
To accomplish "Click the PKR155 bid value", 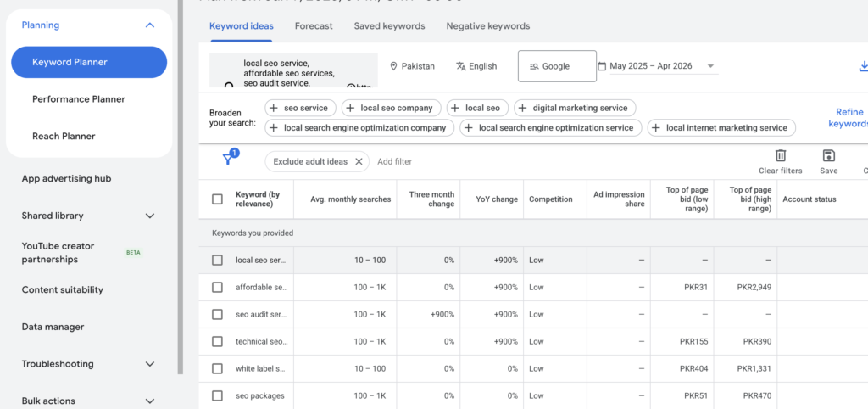I will (693, 342).
